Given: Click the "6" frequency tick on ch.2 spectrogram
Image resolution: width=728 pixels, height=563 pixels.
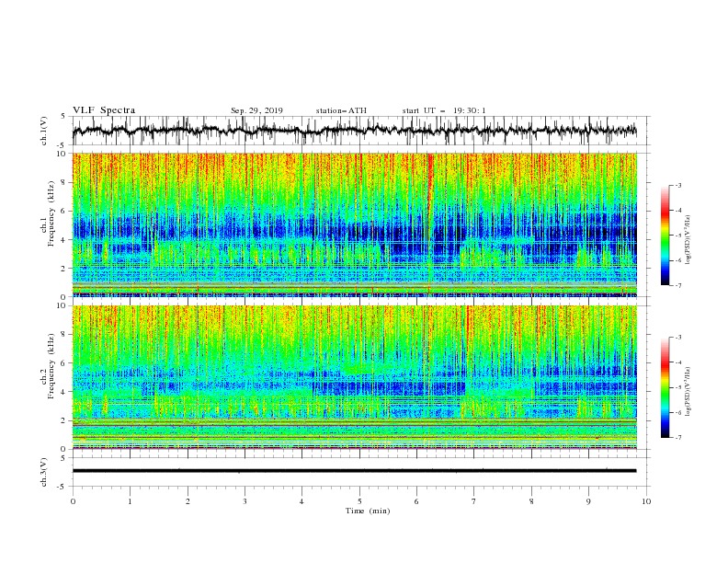Looking at the screenshot, I should tap(64, 363).
